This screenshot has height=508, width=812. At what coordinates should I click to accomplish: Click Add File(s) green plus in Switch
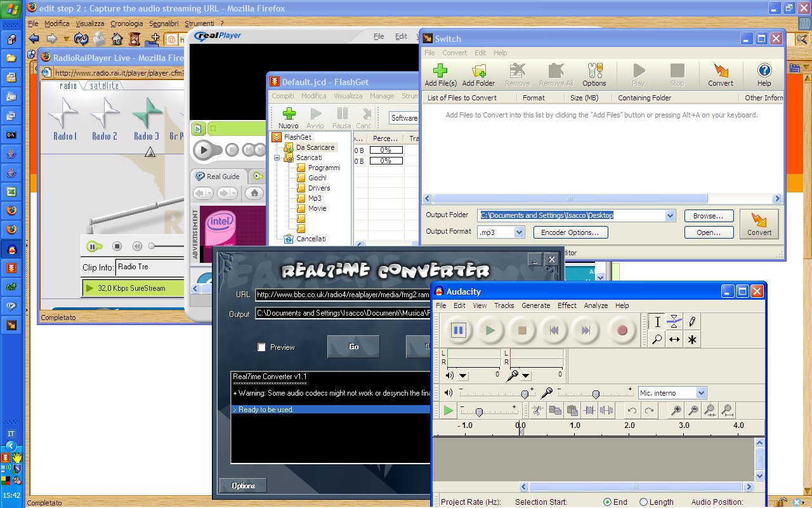(440, 75)
